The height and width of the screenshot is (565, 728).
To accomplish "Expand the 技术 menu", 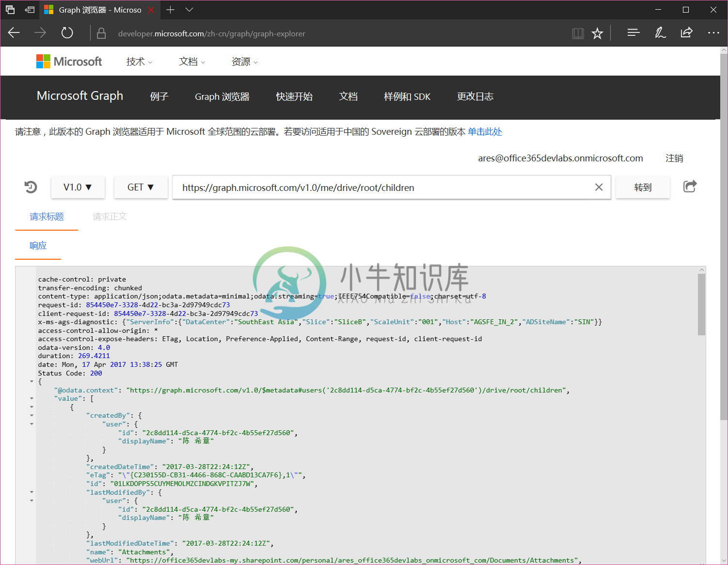I will (140, 62).
